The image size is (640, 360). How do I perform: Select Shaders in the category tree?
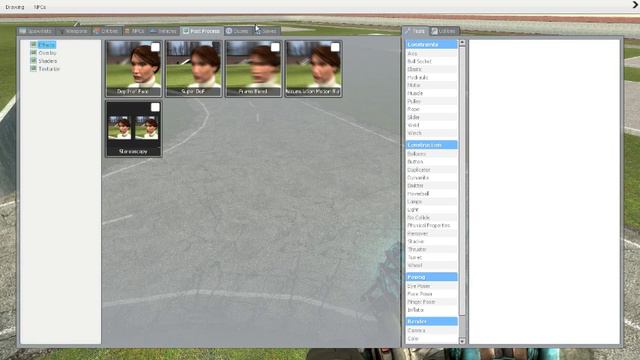pos(48,61)
